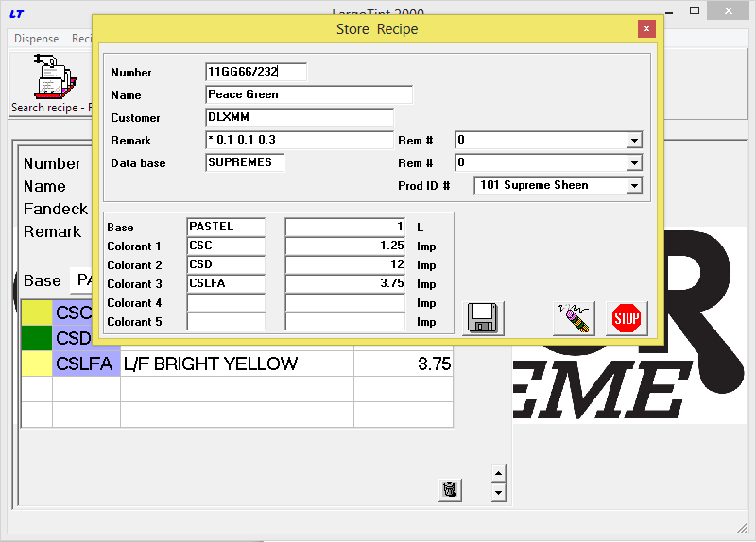Click the scroll up arrow button
Screen dimensions: 756x542
pos(499,473)
